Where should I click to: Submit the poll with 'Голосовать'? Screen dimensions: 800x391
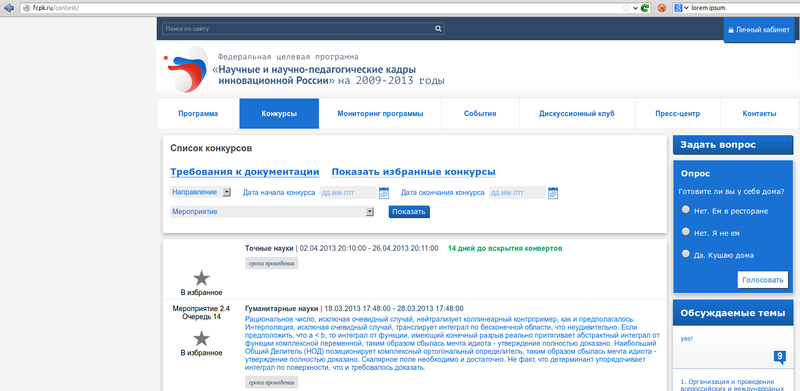click(762, 280)
